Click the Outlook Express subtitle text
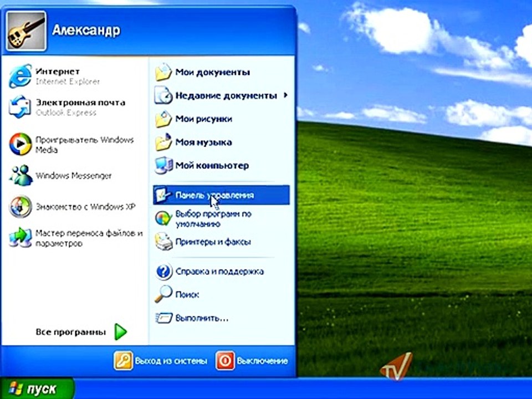 66,112
